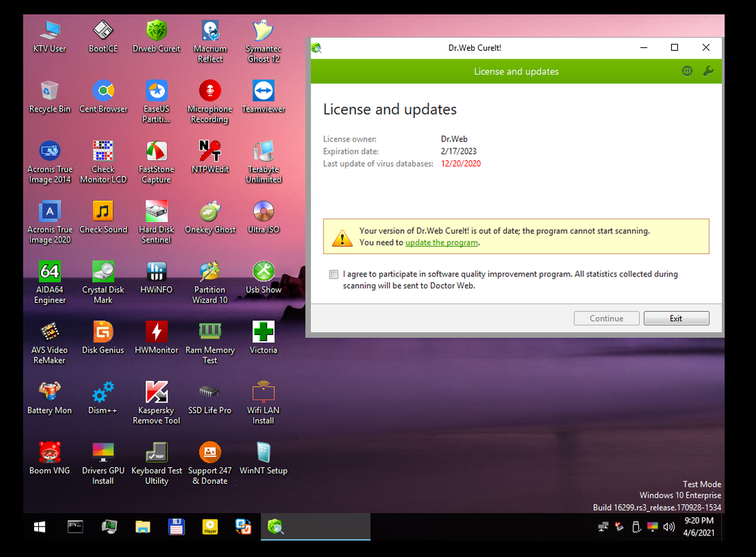Open Microphone Recording shortcut
The image size is (756, 557).
coord(210,102)
